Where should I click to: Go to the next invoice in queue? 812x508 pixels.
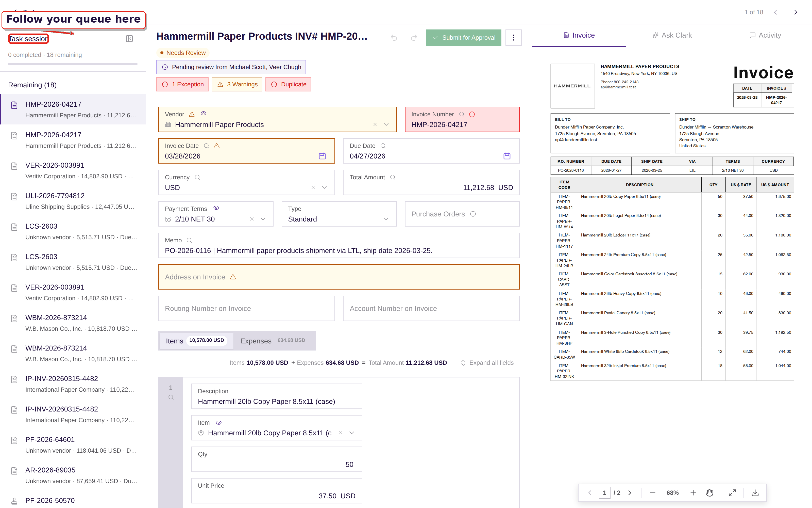point(796,12)
